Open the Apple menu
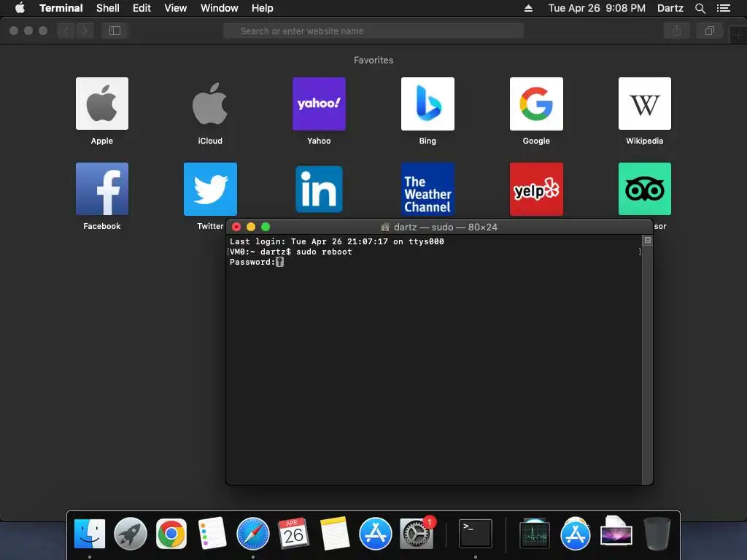The height and width of the screenshot is (560, 747). pos(20,8)
